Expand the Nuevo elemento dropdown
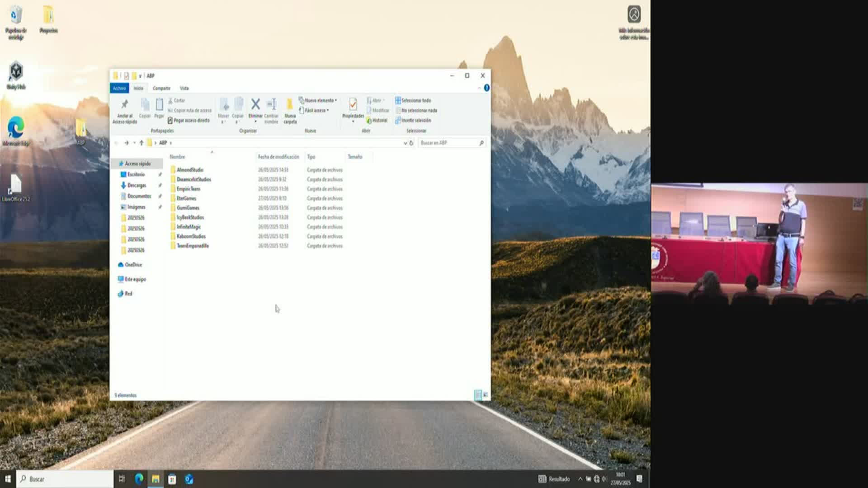Image resolution: width=868 pixels, height=488 pixels. 319,100
